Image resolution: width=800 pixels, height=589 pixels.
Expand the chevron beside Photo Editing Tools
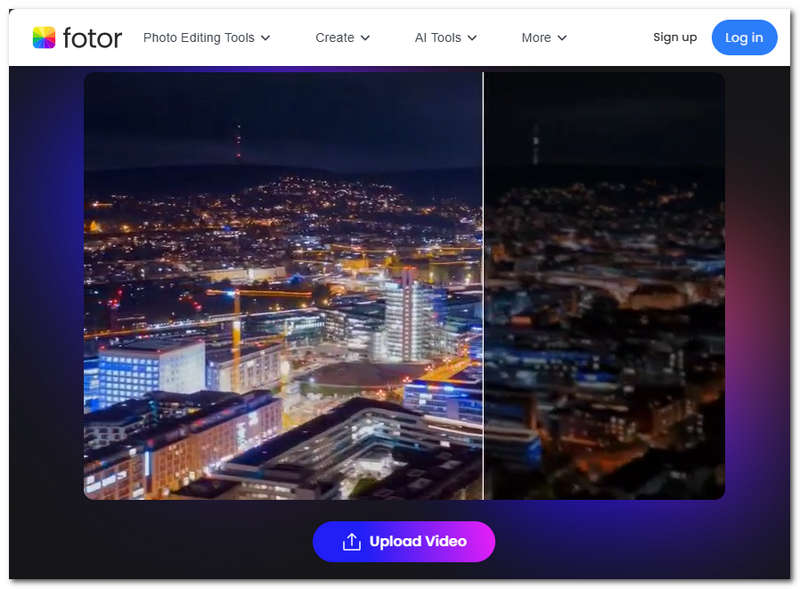click(266, 38)
